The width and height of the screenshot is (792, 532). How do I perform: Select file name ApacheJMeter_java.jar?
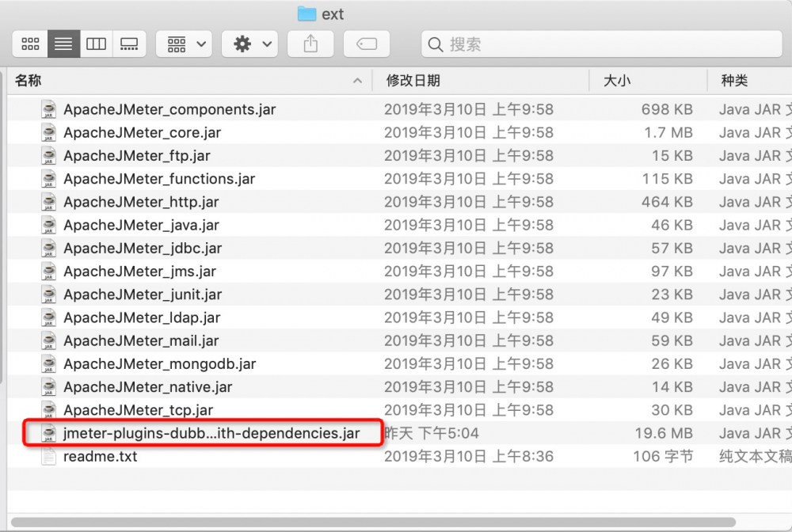coord(142,226)
